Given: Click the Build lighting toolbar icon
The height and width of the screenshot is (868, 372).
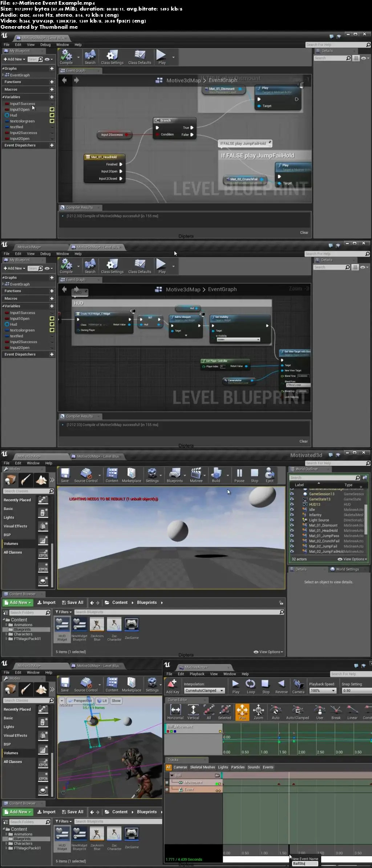Looking at the screenshot, I should tap(216, 474).
